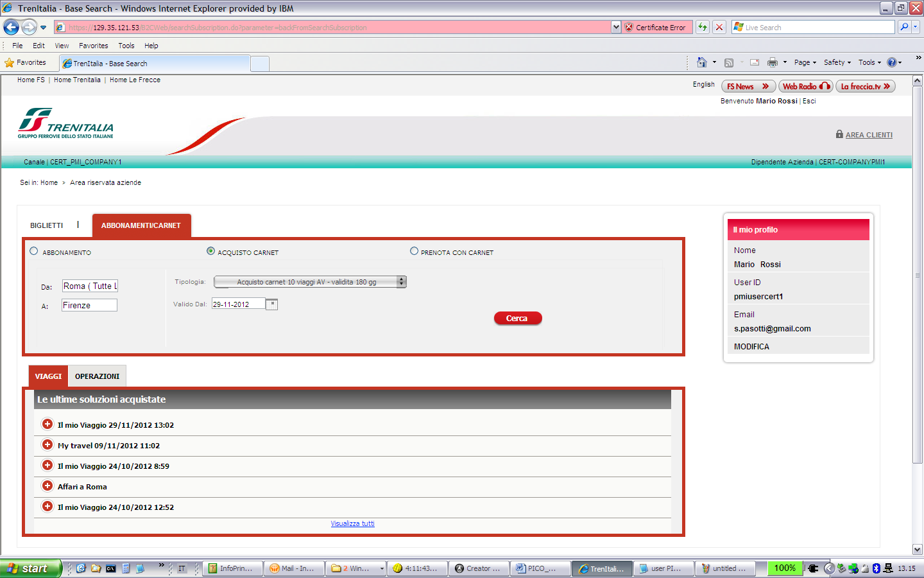Open the address bar history dropdown

(x=616, y=27)
